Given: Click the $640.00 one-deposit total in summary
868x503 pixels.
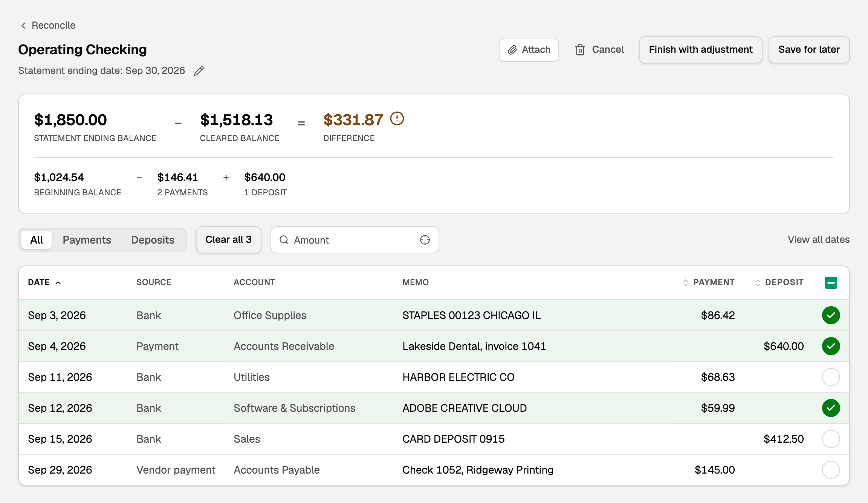Looking at the screenshot, I should point(264,177).
